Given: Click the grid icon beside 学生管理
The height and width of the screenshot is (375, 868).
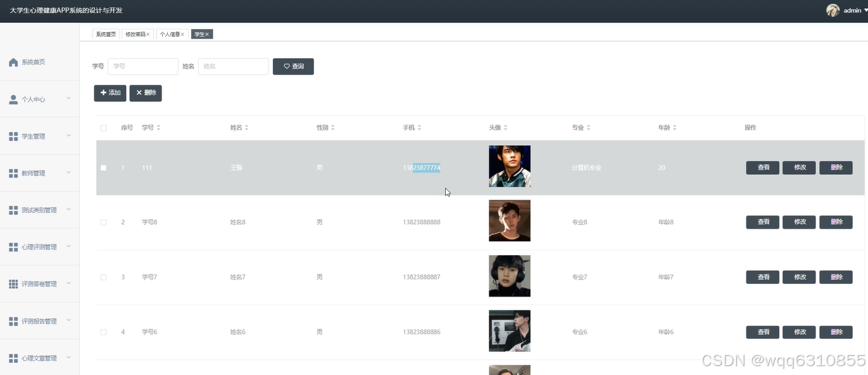Looking at the screenshot, I should [13, 136].
